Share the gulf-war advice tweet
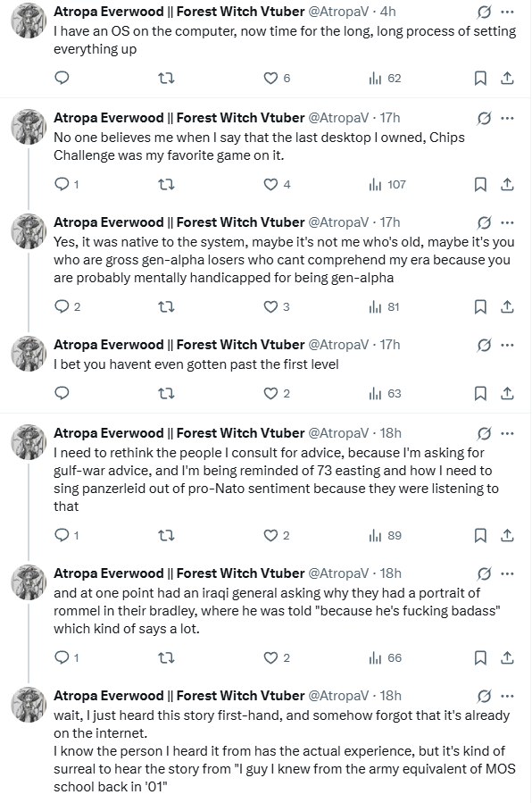 [507, 535]
